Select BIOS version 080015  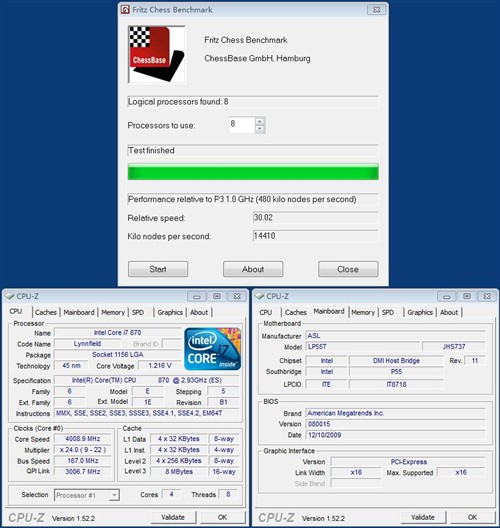tap(395, 424)
